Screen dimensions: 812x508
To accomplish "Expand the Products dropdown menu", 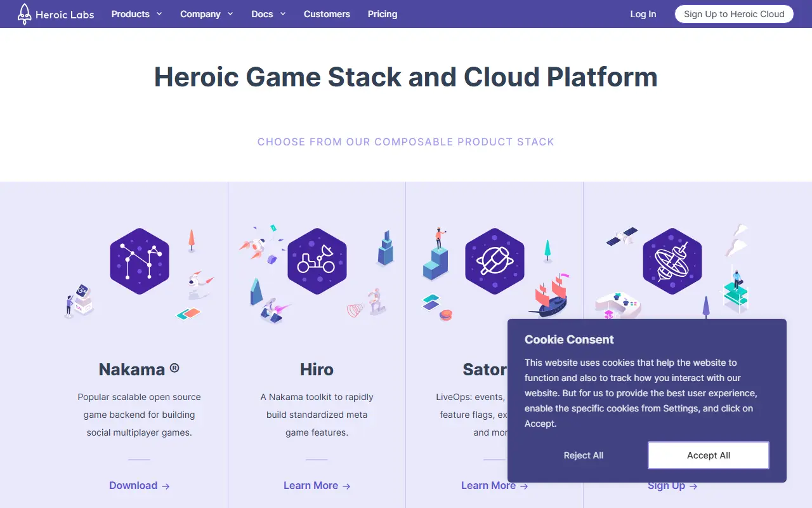I will coord(136,14).
